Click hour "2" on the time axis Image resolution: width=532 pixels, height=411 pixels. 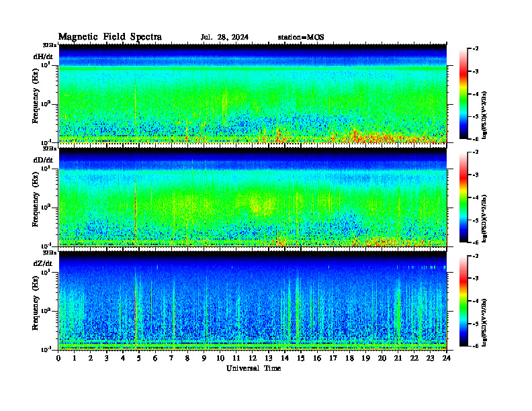91,358
